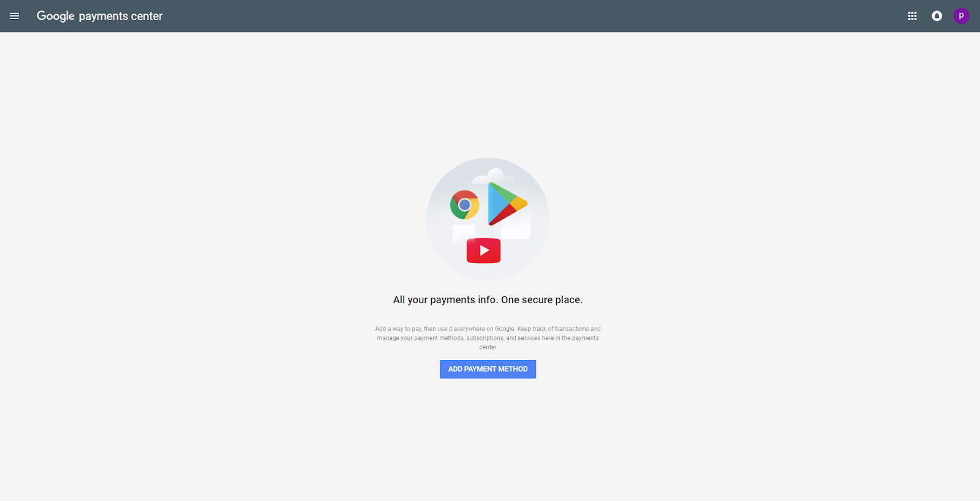Click the Chrome logo in the illustration
980x501 pixels.
465,205
